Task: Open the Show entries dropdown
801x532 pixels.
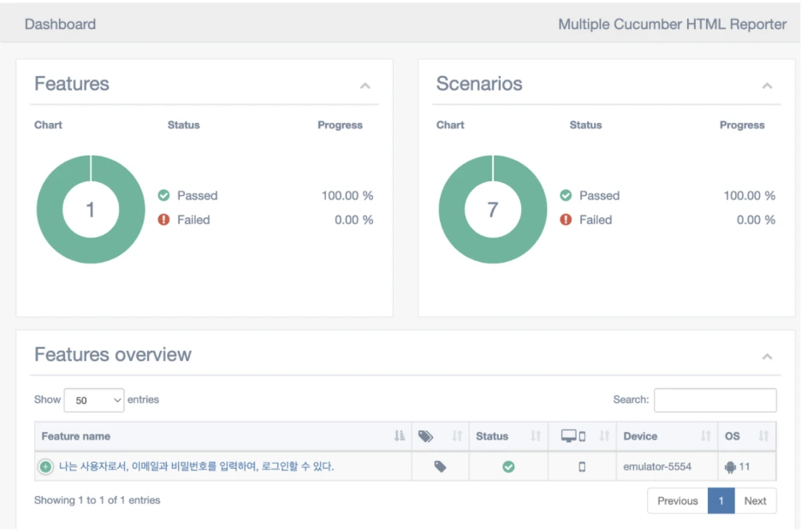Action: (94, 400)
